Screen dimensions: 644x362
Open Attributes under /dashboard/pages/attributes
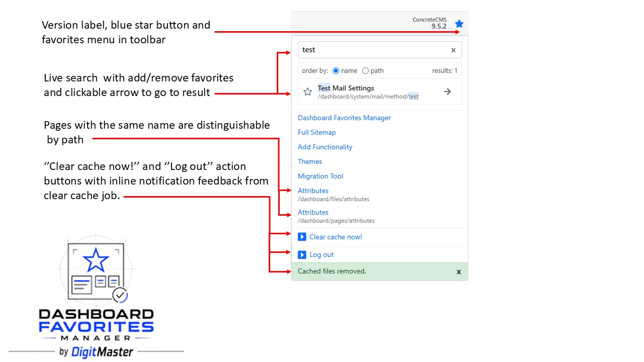tap(313, 212)
